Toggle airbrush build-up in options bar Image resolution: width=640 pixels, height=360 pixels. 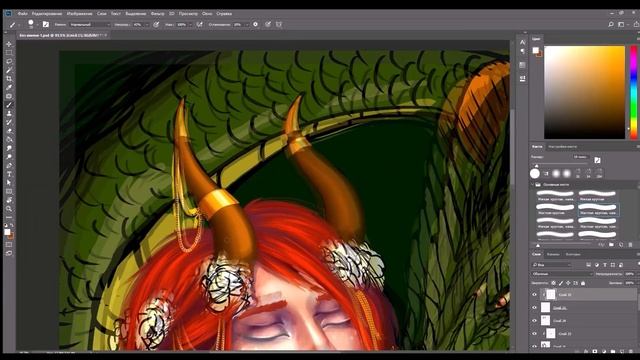point(200,24)
